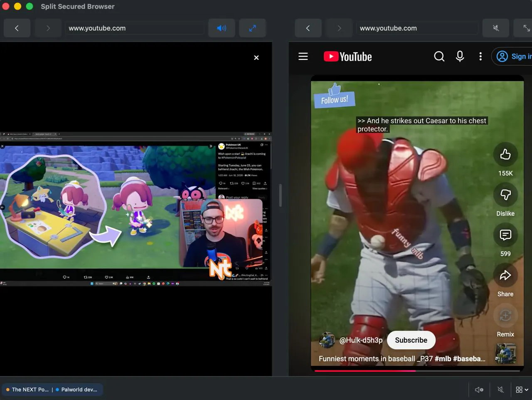The height and width of the screenshot is (400, 532).
Task: Open the Short's 599 comments
Action: pyautogui.click(x=505, y=235)
